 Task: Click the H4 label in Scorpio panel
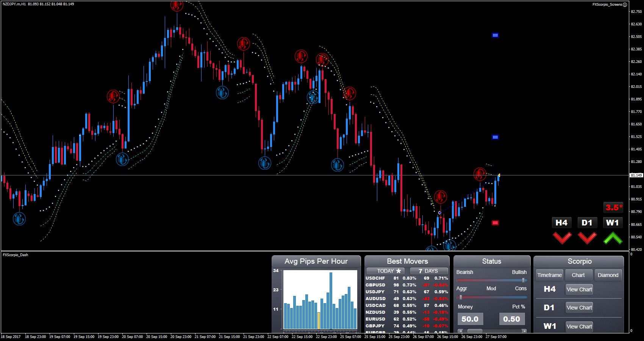550,289
